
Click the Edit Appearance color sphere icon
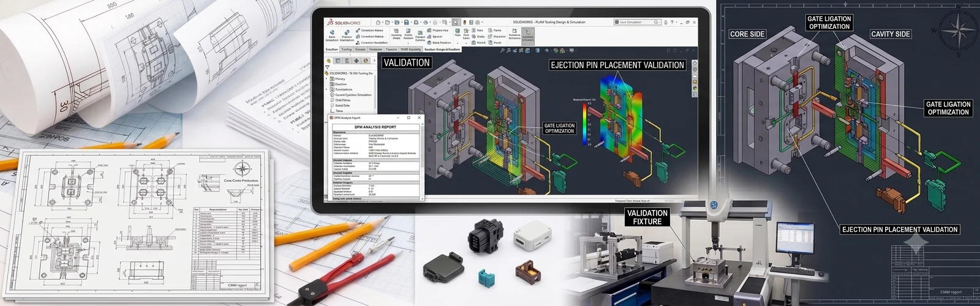pyautogui.click(x=556, y=50)
